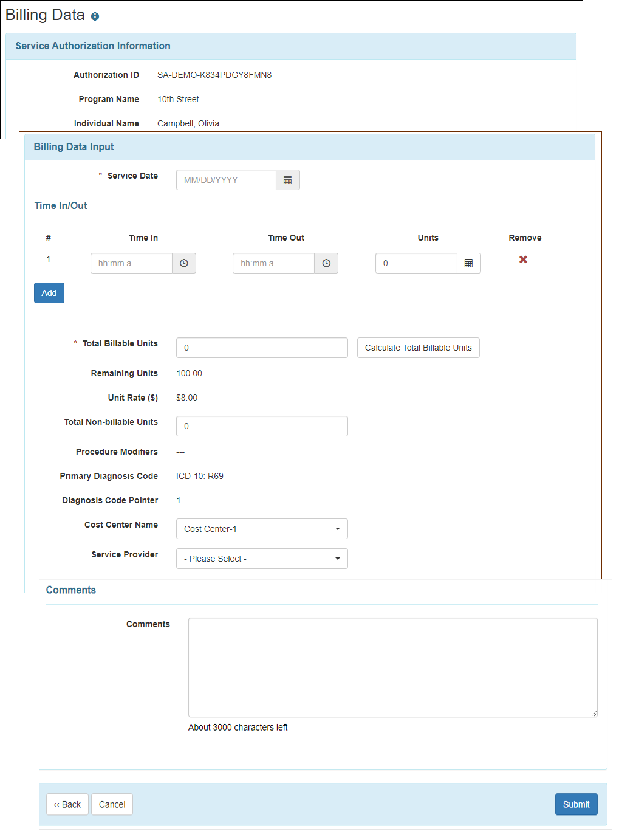Open the Service Provider dropdown
The image size is (619, 840).
point(261,559)
